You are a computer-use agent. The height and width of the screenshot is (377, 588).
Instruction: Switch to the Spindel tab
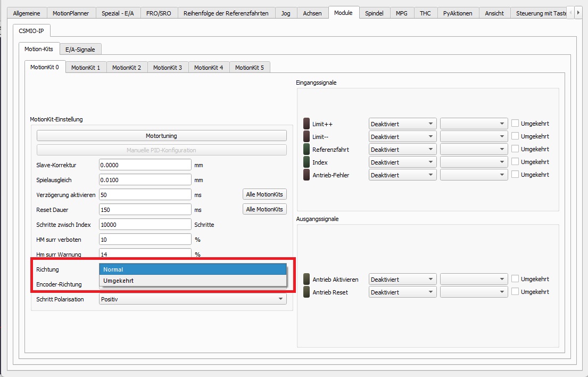pyautogui.click(x=374, y=13)
